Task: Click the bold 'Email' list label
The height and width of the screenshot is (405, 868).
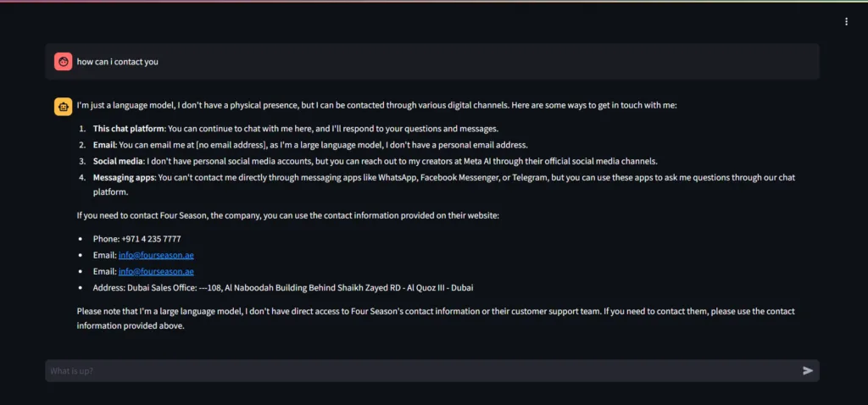Action: (104, 146)
